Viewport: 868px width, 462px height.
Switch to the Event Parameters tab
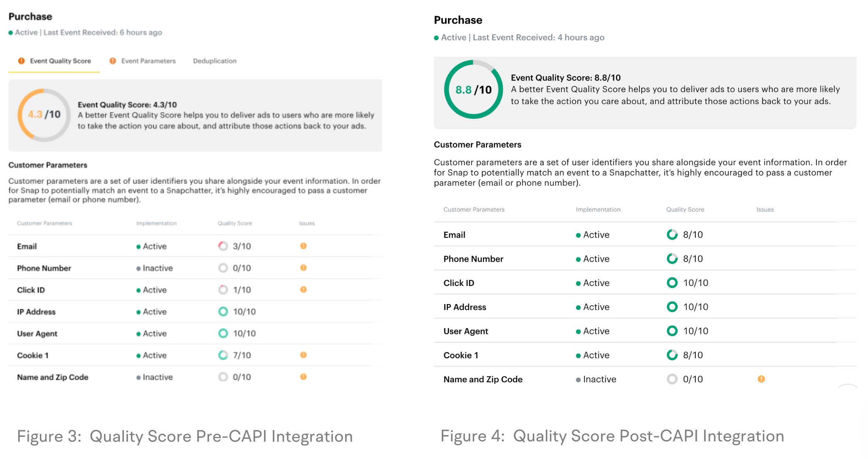coord(148,61)
